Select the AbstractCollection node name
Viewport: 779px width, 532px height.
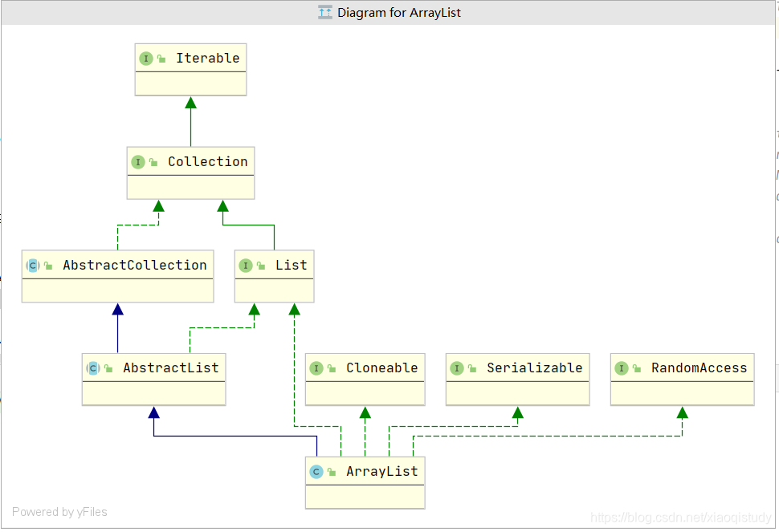pos(135,265)
